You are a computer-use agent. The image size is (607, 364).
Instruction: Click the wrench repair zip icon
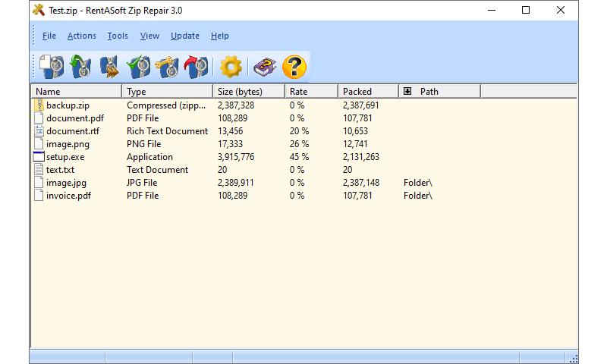[x=167, y=67]
